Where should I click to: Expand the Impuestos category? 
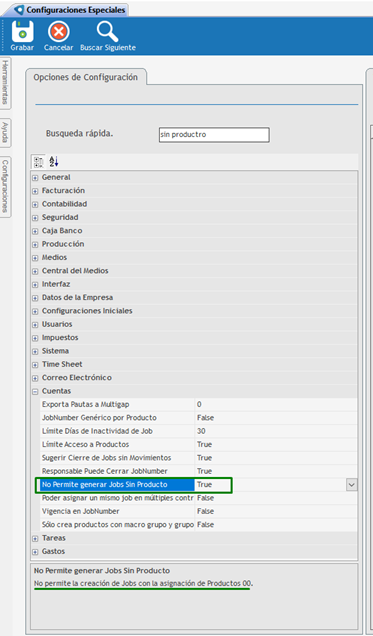(35, 338)
